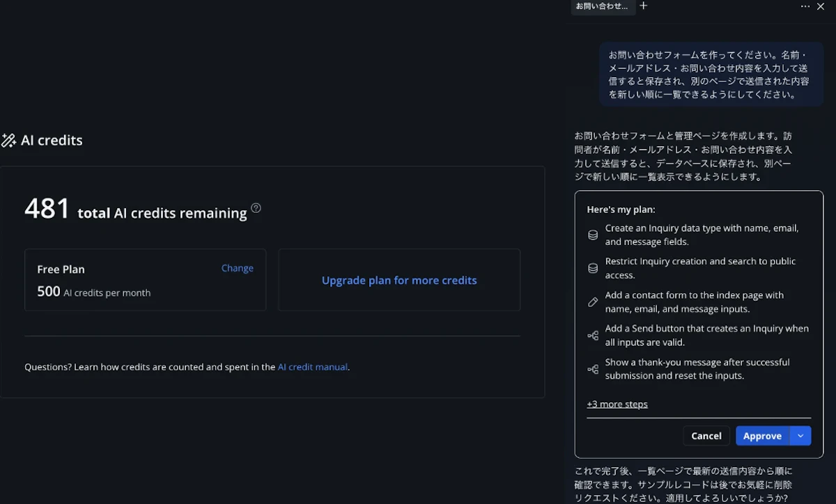This screenshot has width=836, height=504.
Task: Click the AI credits magic wand icon
Action: [x=8, y=141]
